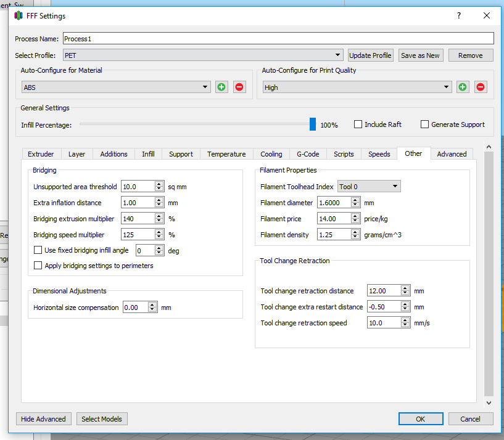Switch to the Scripts tab
The width and height of the screenshot is (504, 440).
pyautogui.click(x=344, y=154)
